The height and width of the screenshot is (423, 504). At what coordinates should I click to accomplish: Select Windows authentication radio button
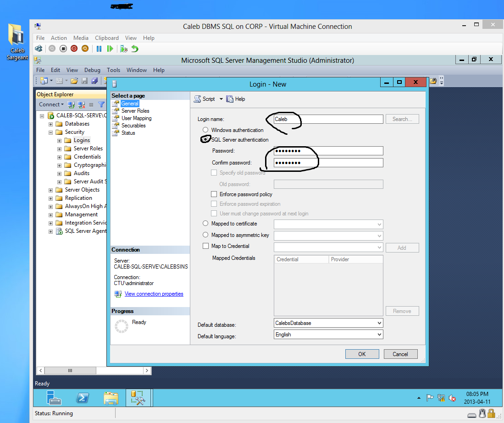click(x=205, y=130)
